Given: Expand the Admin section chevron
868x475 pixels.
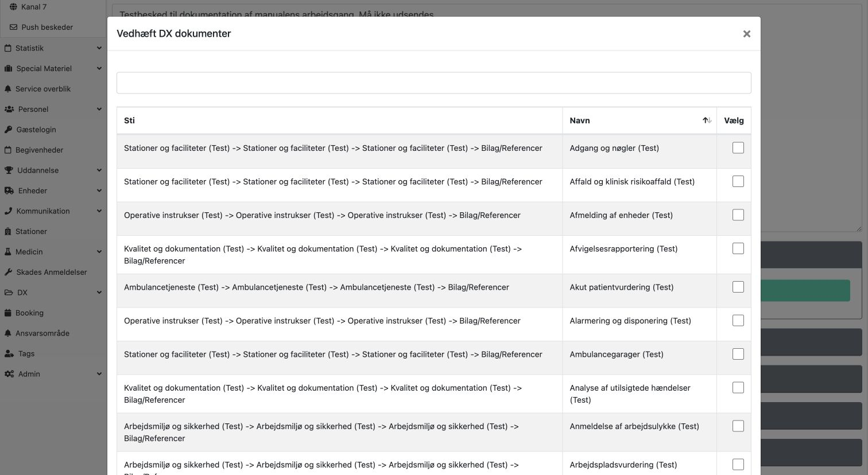Looking at the screenshot, I should [x=99, y=374].
